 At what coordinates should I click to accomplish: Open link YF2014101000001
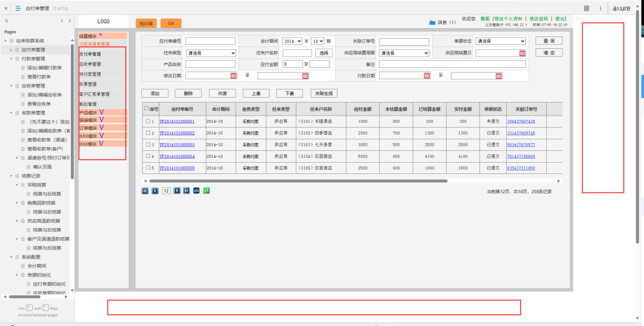coord(177,122)
